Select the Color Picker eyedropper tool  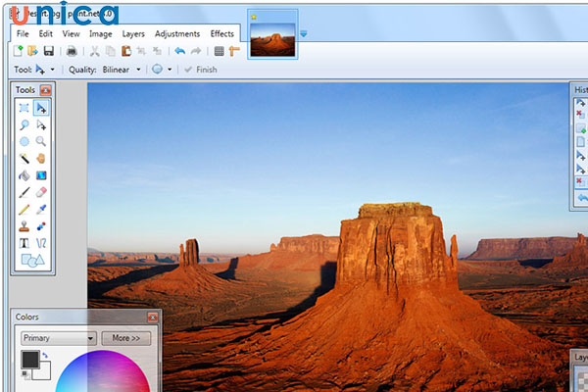click(x=41, y=210)
